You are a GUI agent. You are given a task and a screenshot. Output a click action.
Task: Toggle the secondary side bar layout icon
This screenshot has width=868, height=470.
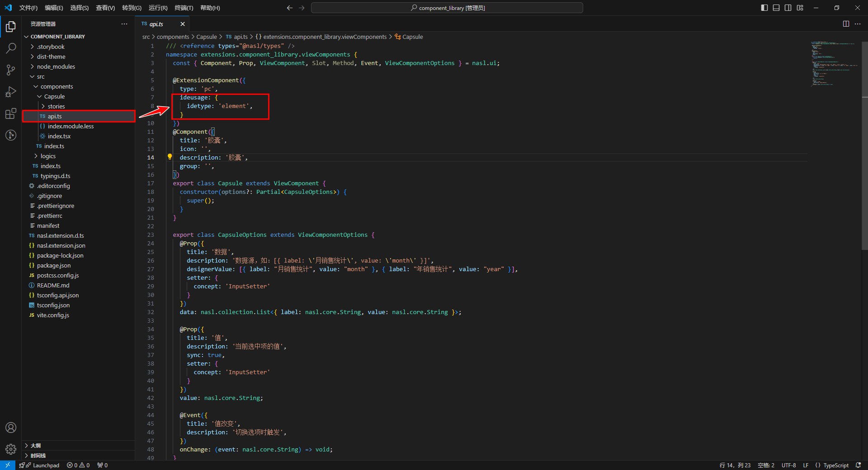click(788, 8)
